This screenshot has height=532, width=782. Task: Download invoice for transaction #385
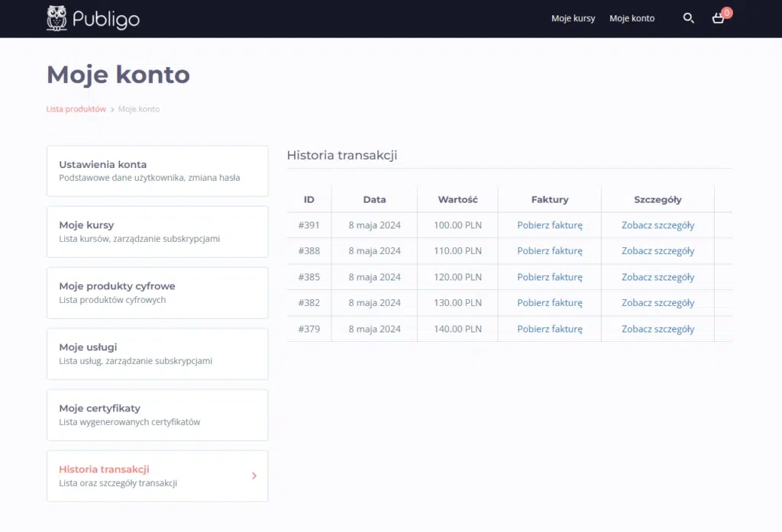(550, 277)
